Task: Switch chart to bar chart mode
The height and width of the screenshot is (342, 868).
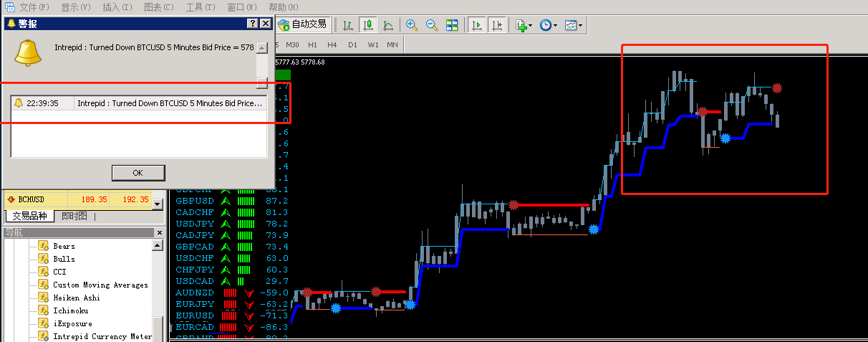Action: (x=348, y=25)
